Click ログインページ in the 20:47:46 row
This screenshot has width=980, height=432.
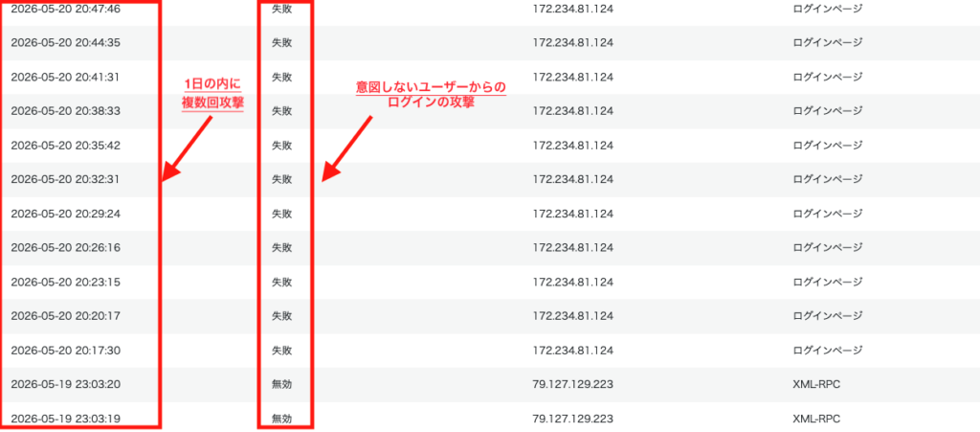(x=828, y=9)
